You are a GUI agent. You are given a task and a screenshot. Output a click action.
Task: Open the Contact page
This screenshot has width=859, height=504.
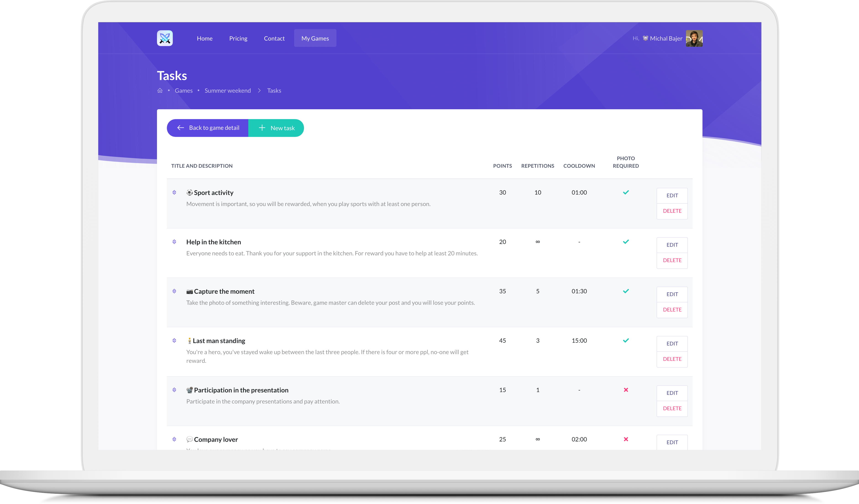tap(274, 38)
